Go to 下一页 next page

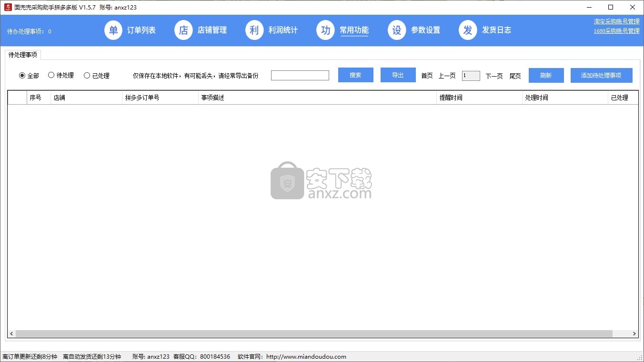pyautogui.click(x=494, y=76)
